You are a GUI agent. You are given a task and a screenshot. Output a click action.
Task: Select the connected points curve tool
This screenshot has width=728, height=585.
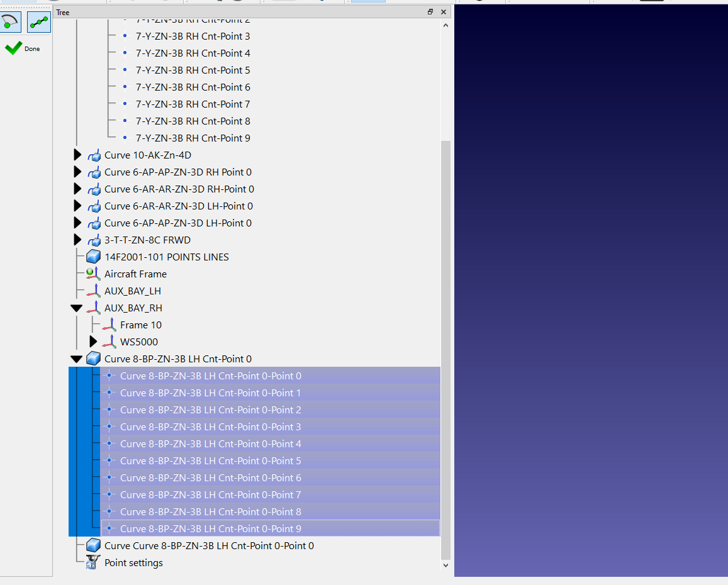click(39, 22)
